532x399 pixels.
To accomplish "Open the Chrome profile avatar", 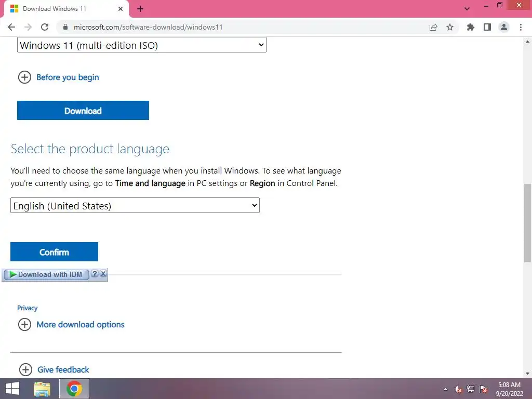I will (504, 27).
